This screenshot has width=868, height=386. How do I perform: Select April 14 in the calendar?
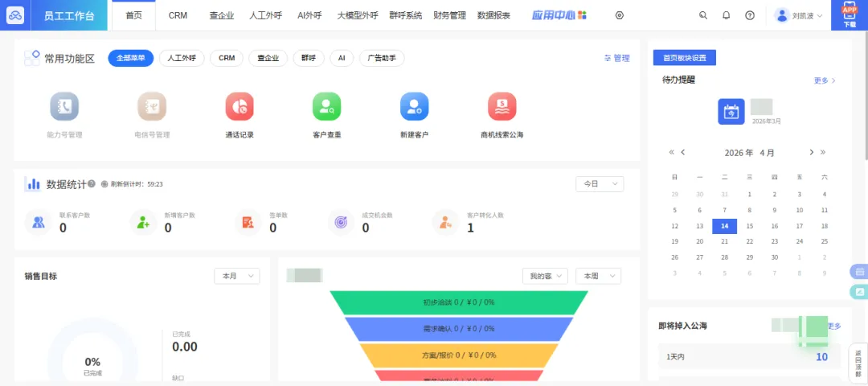[724, 226]
